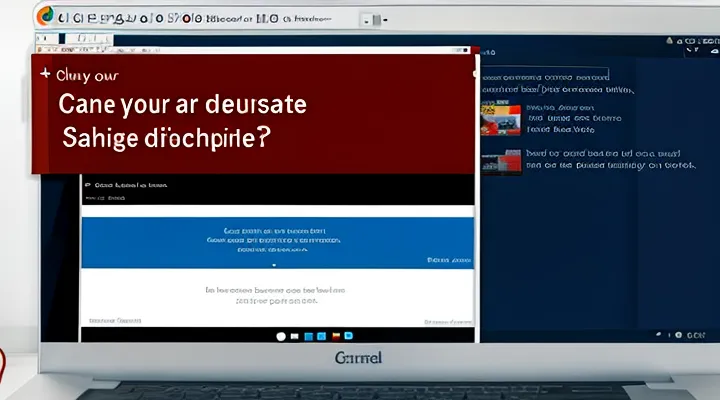720x400 pixels.
Task: Click the white circle icon in the taskbar
Action: [x=281, y=337]
